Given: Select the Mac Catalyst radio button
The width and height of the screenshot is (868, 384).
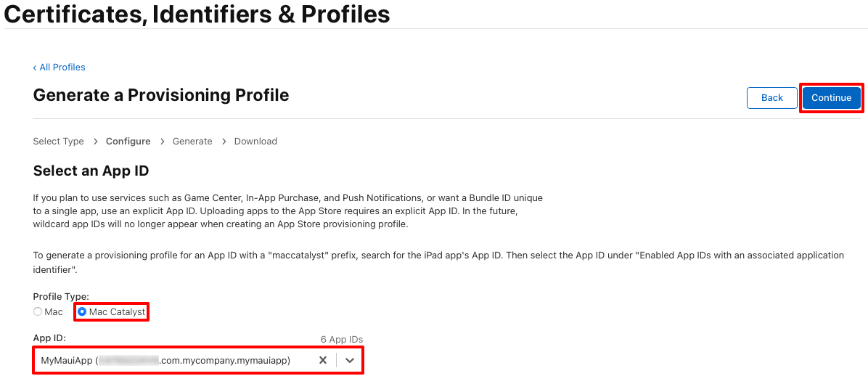Looking at the screenshot, I should 82,311.
